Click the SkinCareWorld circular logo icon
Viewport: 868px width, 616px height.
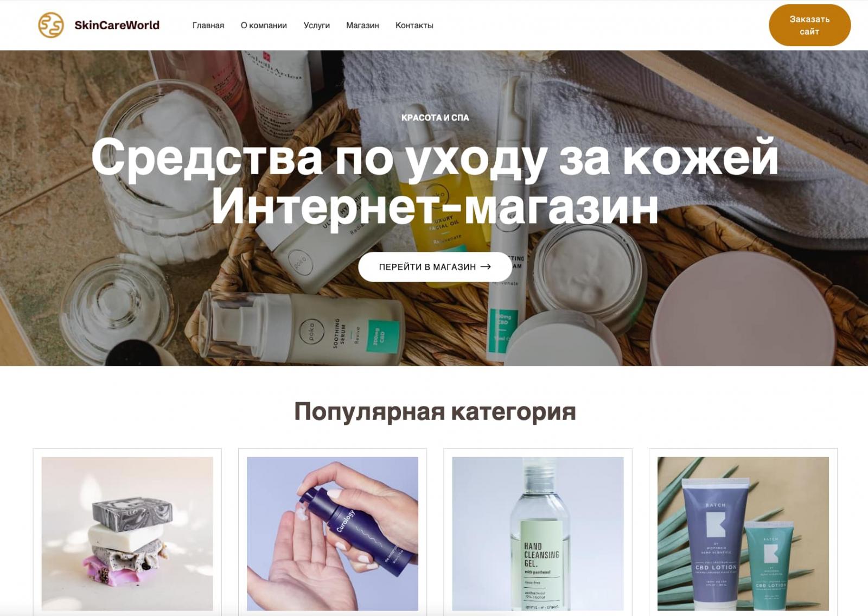click(51, 25)
